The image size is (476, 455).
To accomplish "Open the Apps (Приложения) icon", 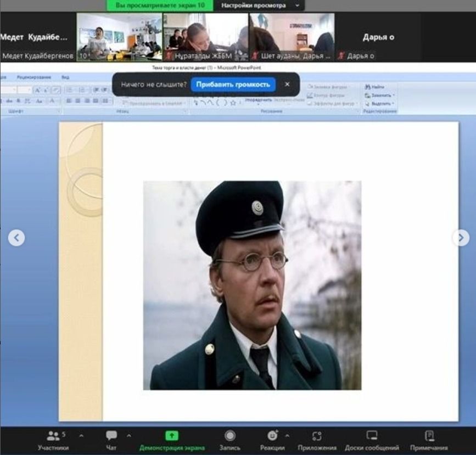I will click(317, 436).
